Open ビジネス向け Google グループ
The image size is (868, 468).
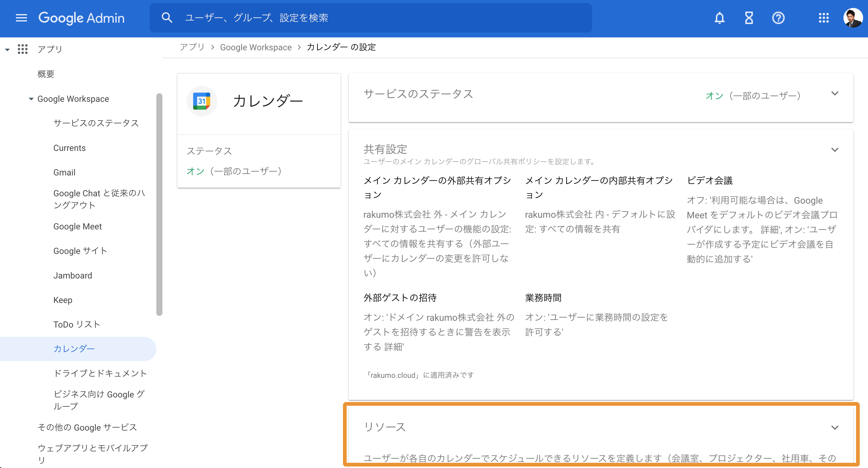point(99,400)
